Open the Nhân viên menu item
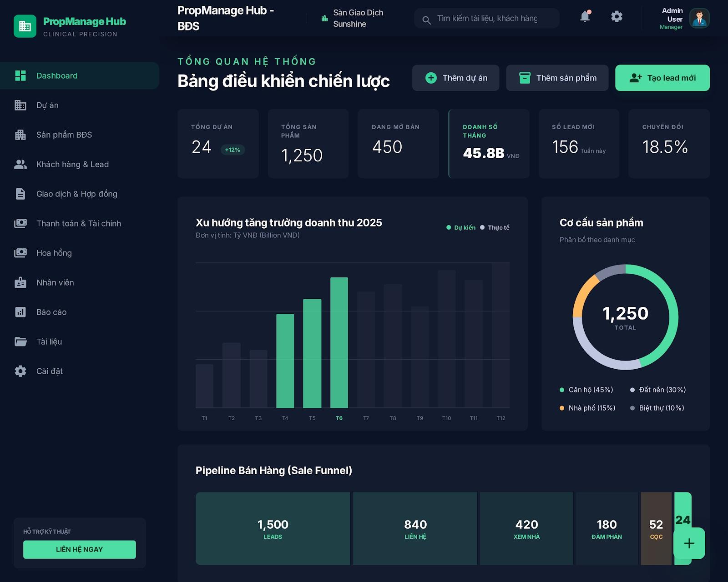Screen dimensions: 728x582 point(55,282)
